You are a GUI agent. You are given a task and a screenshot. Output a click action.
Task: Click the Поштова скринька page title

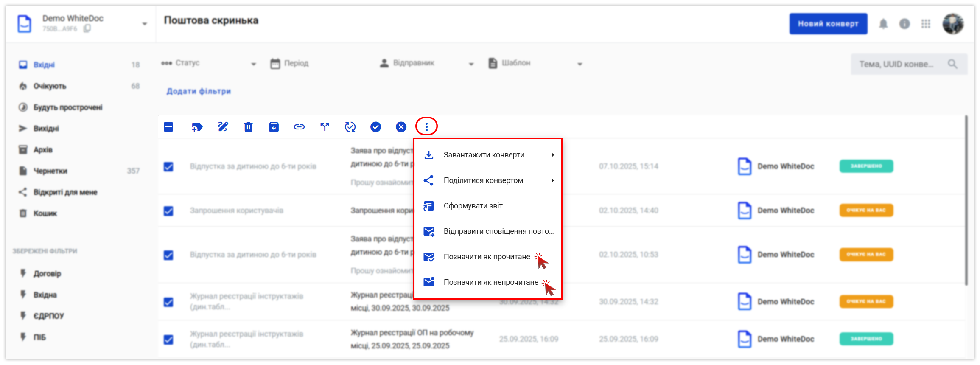(x=211, y=20)
